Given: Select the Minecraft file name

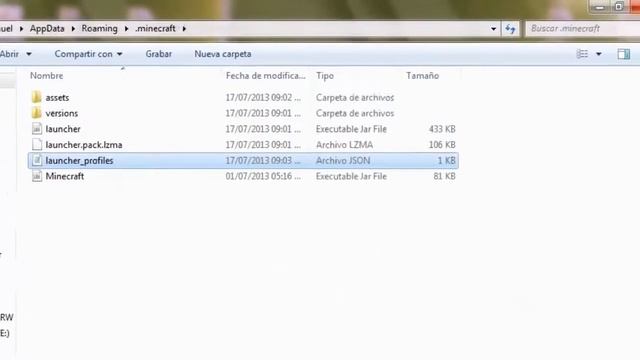Looking at the screenshot, I should pyautogui.click(x=64, y=176).
